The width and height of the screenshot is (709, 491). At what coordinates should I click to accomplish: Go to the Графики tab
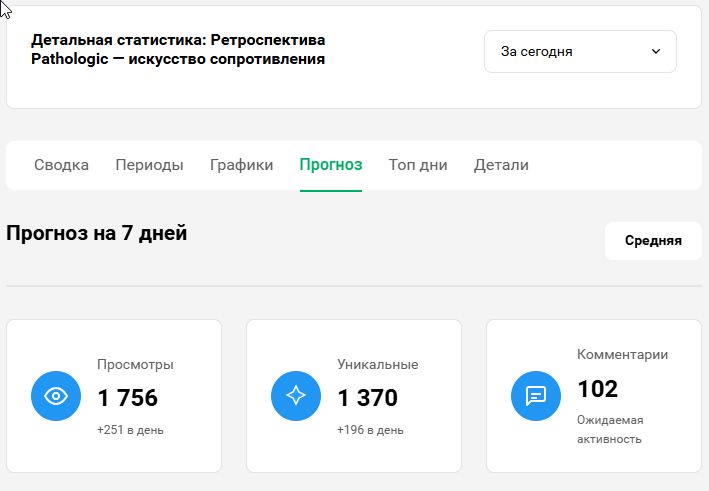pyautogui.click(x=241, y=165)
